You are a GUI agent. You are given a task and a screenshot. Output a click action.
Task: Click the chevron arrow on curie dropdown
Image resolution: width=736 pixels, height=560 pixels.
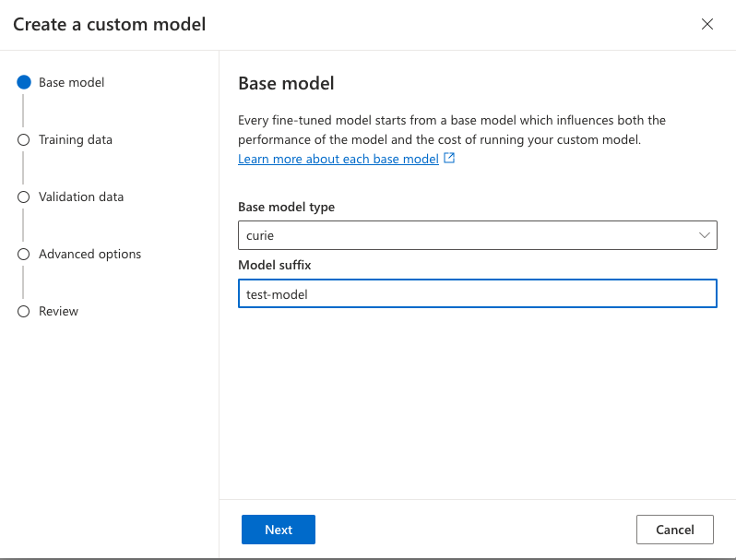[x=706, y=235]
